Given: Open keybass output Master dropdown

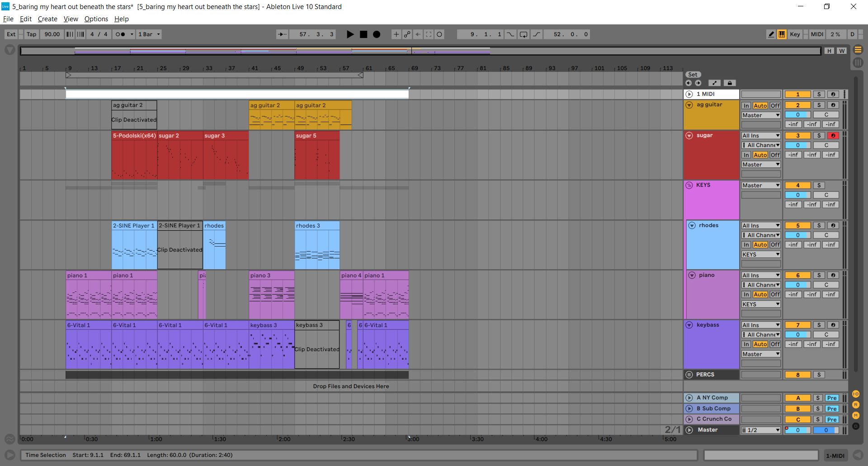Looking at the screenshot, I should click(x=761, y=354).
